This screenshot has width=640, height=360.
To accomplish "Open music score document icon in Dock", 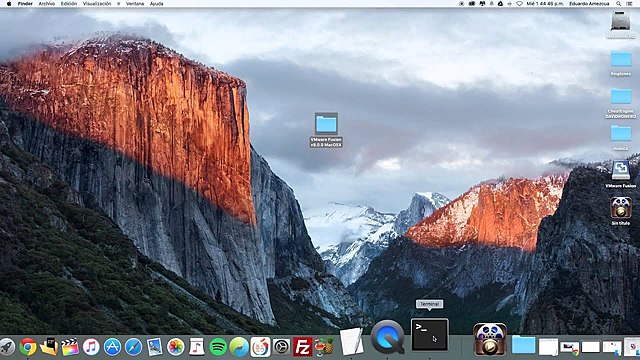I will point(197,347).
